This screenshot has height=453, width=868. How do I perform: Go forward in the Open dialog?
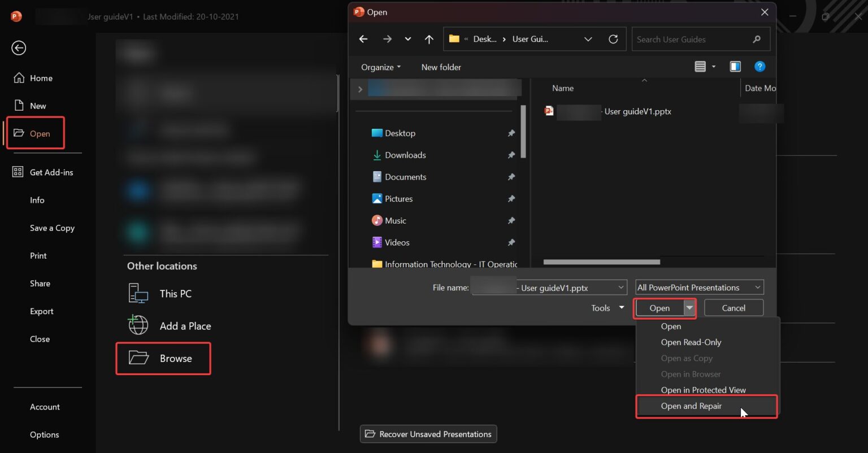point(387,39)
